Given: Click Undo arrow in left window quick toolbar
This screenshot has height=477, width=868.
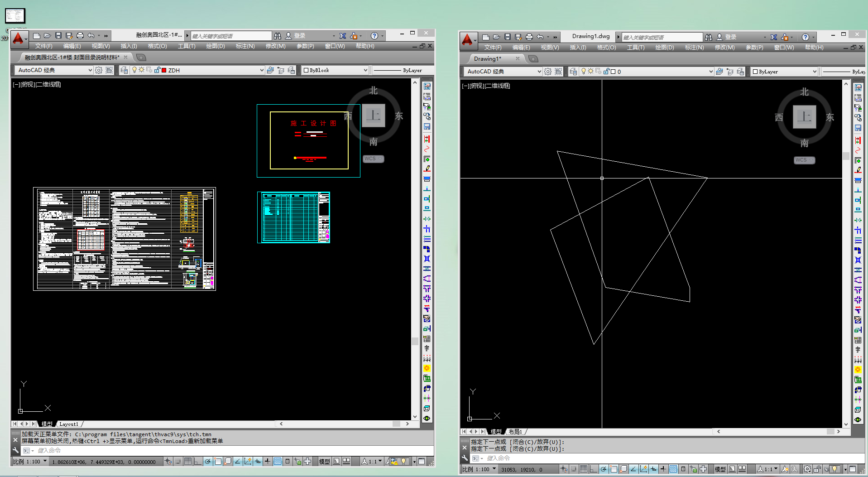Looking at the screenshot, I should (91, 36).
